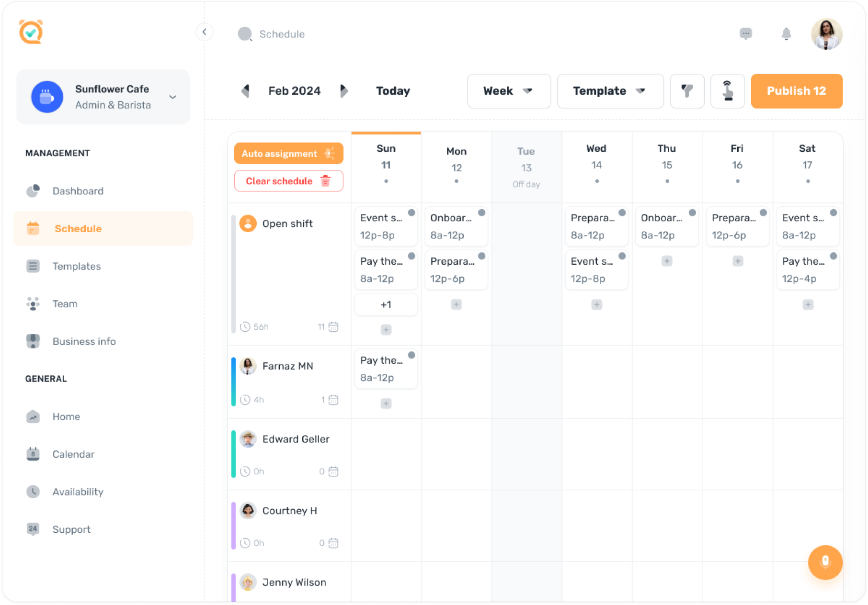Open the Week view dropdown
This screenshot has height=605, width=868.
point(509,91)
